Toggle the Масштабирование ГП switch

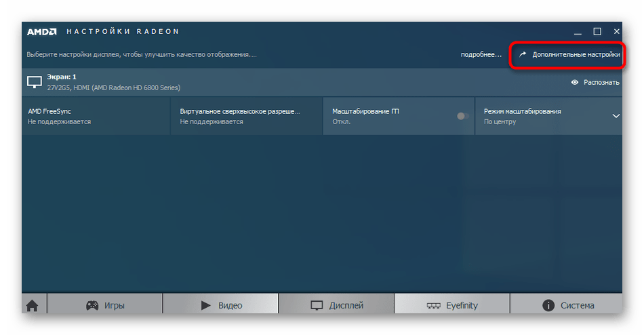tap(463, 116)
